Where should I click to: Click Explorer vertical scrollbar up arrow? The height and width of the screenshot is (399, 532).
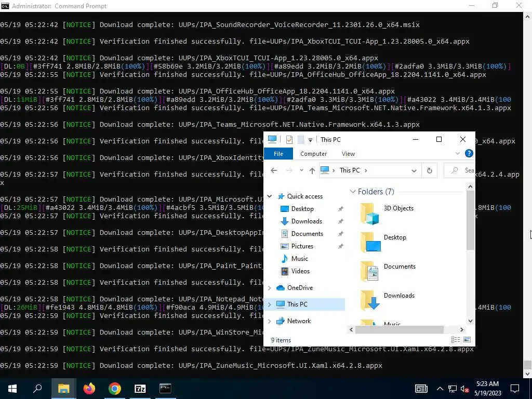(470, 187)
